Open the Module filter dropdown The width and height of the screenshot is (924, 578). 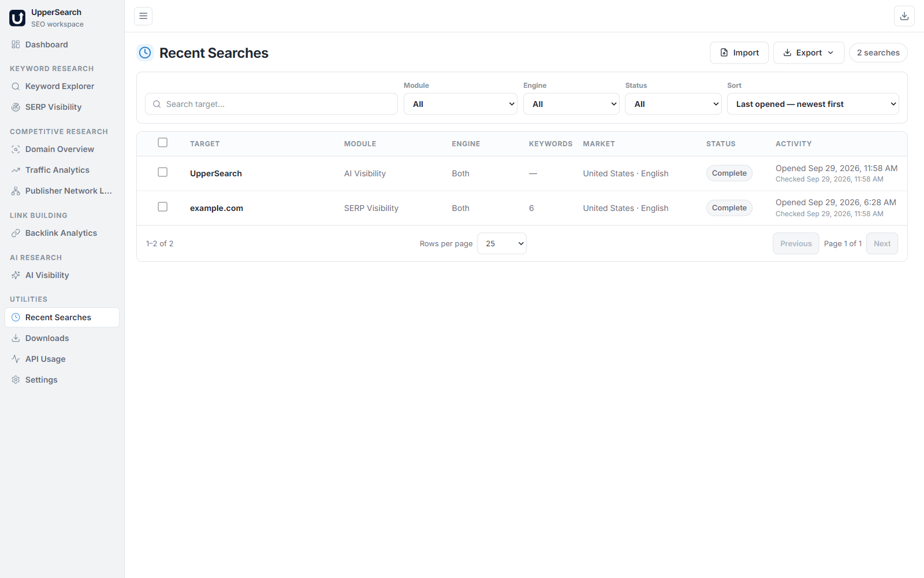[460, 104]
